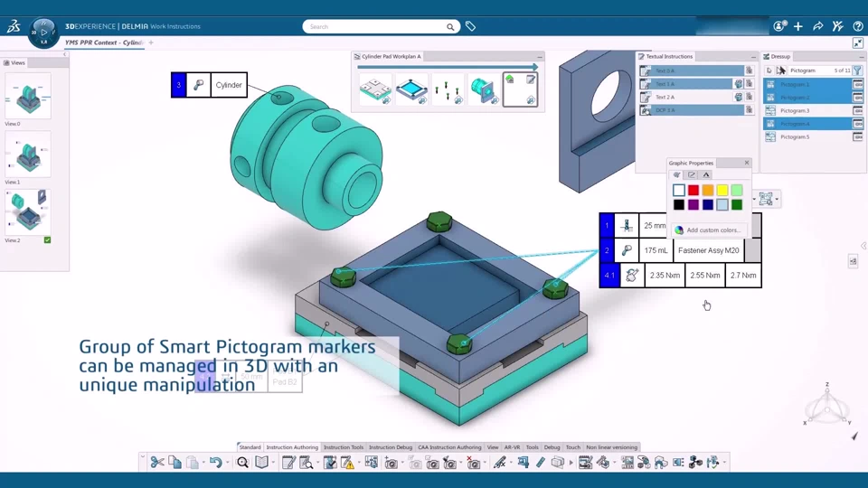Screen dimensions: 868x488
Task: Click the blue pencil icon in the toolbar
Action: 541,463
